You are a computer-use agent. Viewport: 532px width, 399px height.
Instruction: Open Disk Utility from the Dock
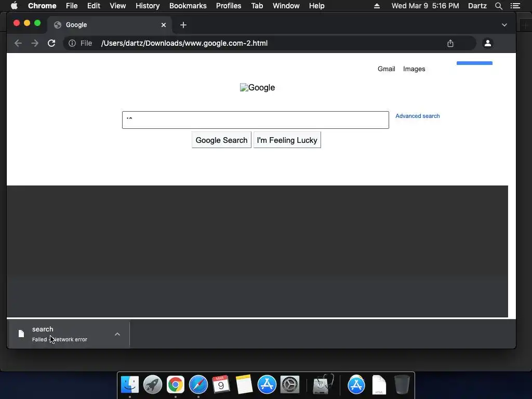pyautogui.click(x=323, y=385)
